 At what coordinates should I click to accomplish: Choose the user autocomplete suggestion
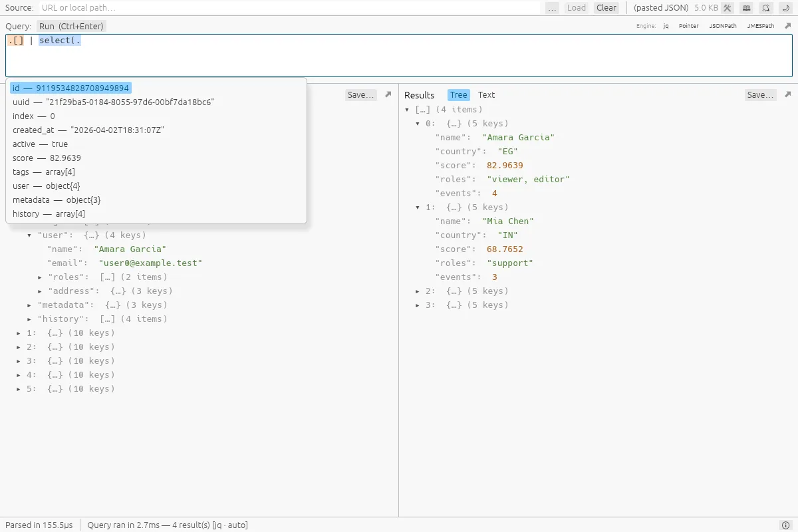tap(157, 186)
